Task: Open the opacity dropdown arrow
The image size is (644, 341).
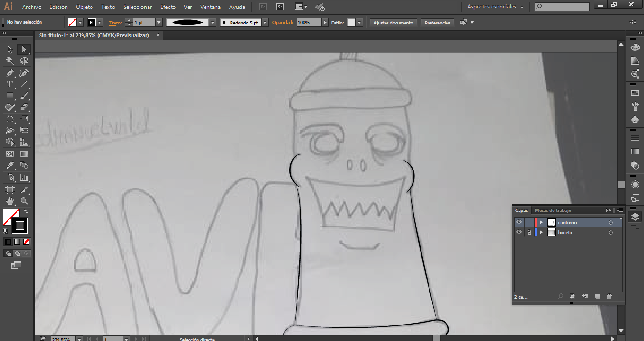Action: click(x=325, y=23)
